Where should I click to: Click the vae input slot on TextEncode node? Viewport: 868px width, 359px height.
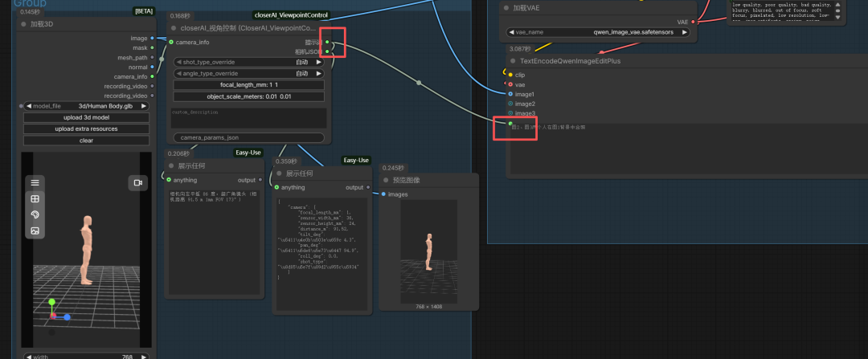point(510,84)
